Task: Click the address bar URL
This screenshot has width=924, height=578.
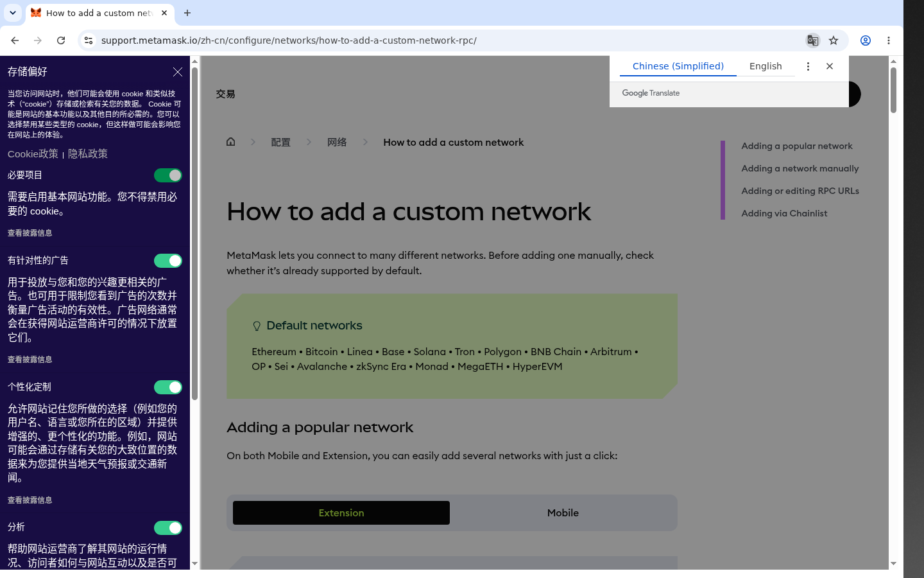Action: [x=289, y=40]
